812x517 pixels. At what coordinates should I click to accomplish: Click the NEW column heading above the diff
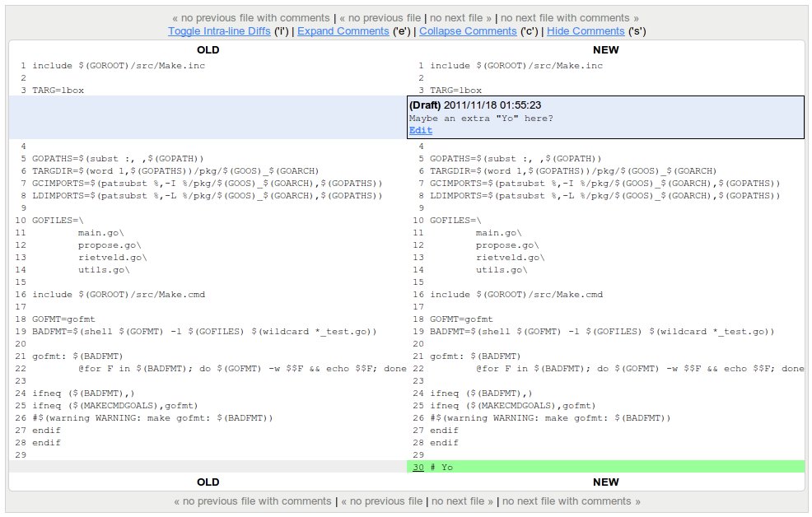(x=606, y=50)
